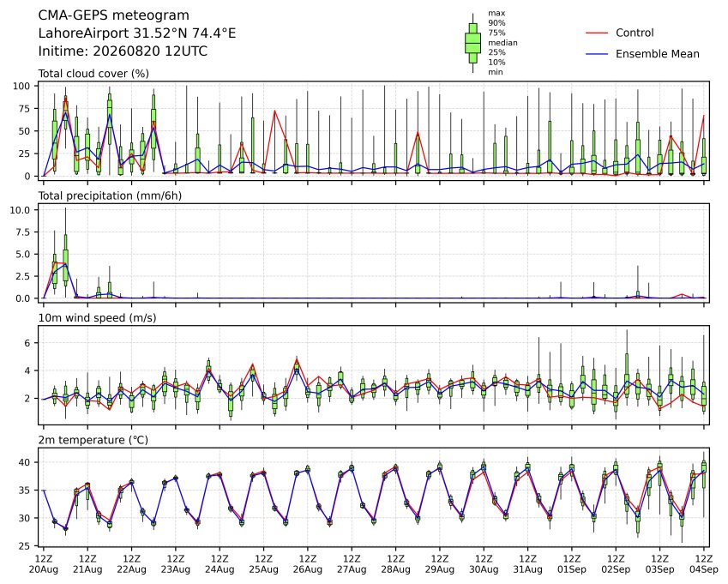Click the '100' tick on cloud cover axis

tap(21, 87)
